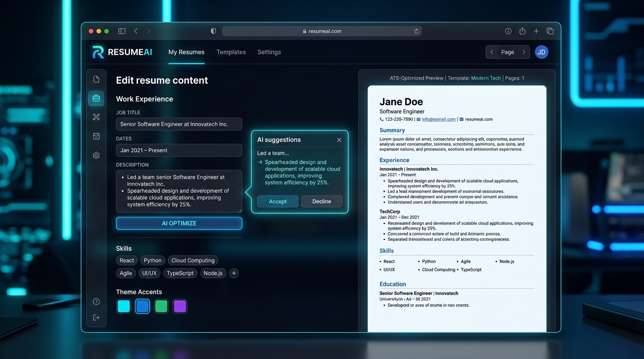Click the Job Title input field
This screenshot has height=359, width=644.
coord(179,124)
